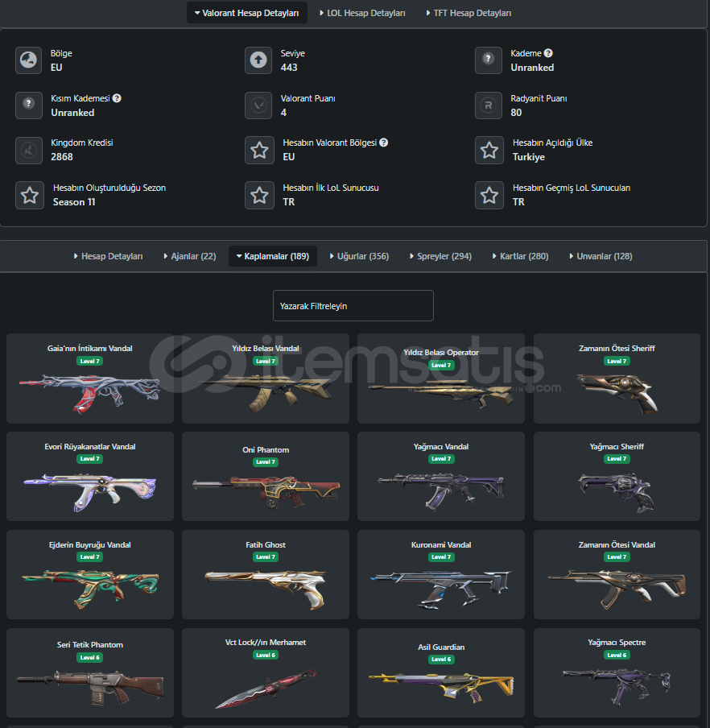
Task: Select the Yıldız Belası Vandal skin image
Action: click(266, 393)
